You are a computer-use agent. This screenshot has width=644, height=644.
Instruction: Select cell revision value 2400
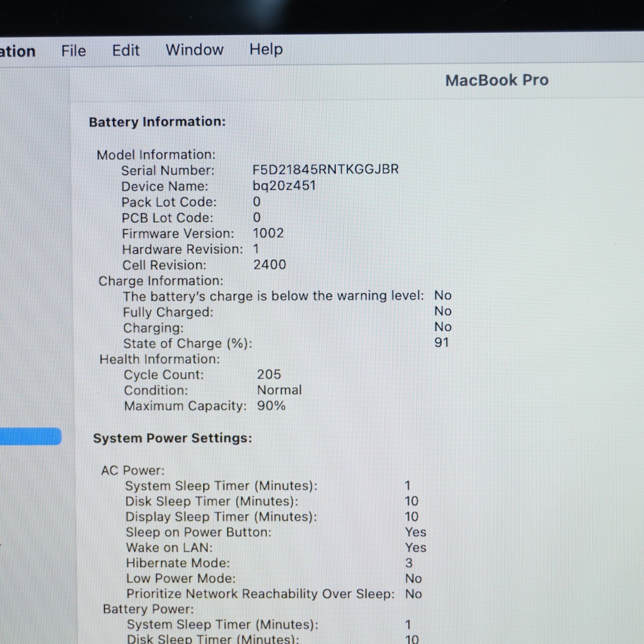pyautogui.click(x=270, y=264)
